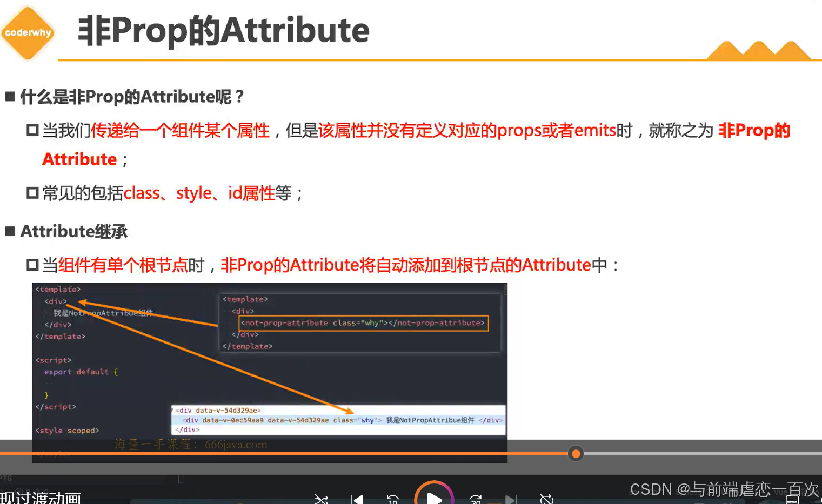Rewind 10 seconds
822x504 pixels.
(393, 499)
